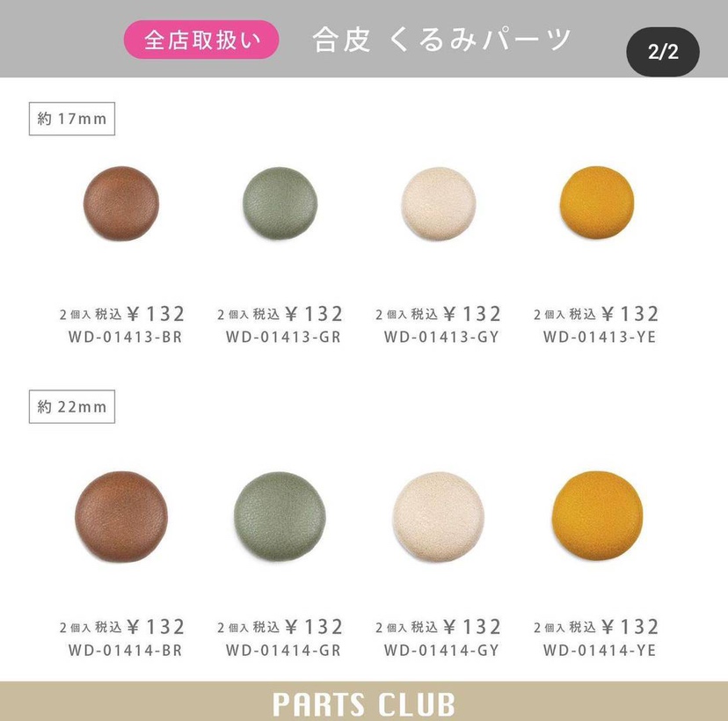Click the ¥132 price above WD-01414-YE
The image size is (728, 721).
[630, 627]
